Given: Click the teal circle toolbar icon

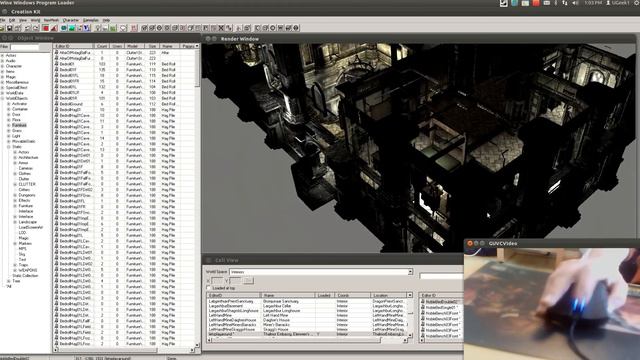Looking at the screenshot, I should coord(64,28).
